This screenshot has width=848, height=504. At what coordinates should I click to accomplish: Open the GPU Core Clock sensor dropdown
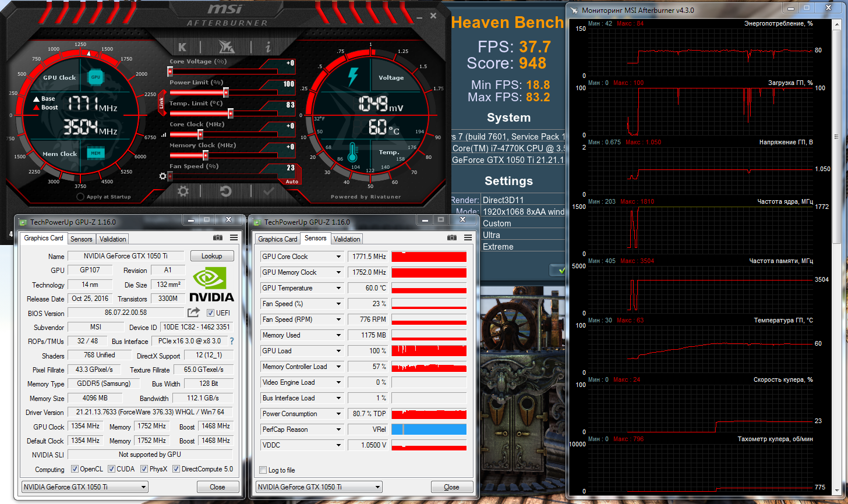pos(338,257)
